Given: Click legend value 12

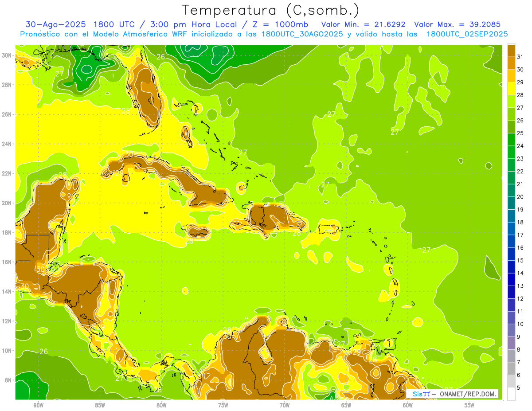Looking at the screenshot, I should tap(520, 298).
